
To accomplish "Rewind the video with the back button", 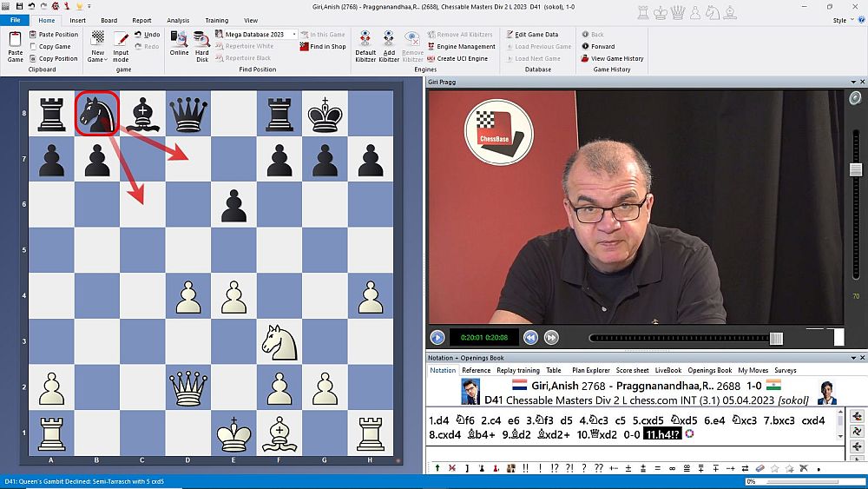I will click(530, 338).
